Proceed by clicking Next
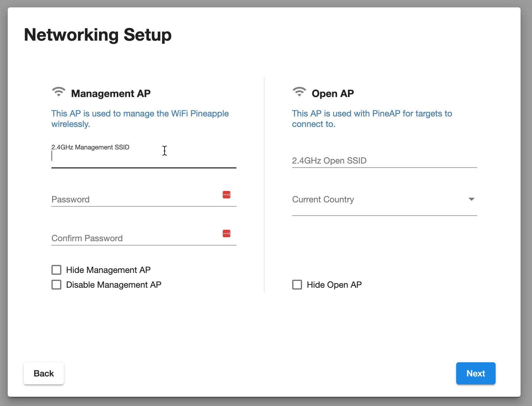 (476, 373)
